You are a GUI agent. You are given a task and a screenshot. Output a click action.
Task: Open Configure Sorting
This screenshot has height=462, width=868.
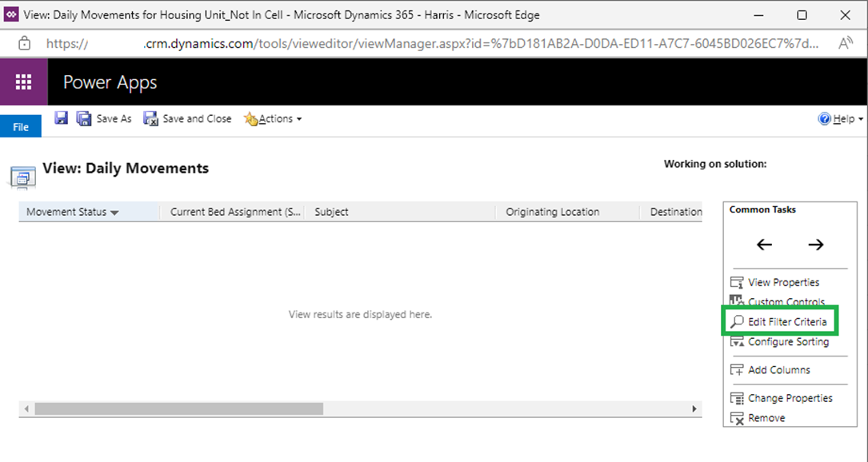click(788, 341)
